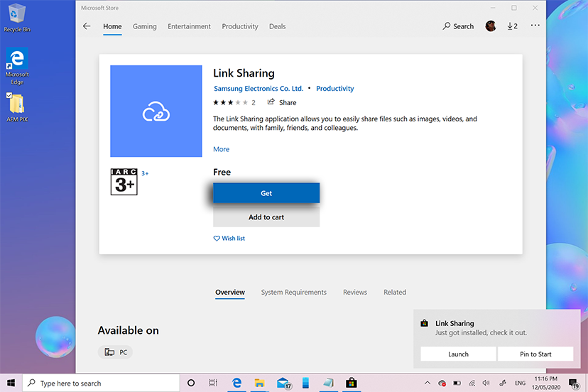Switch to the Entertainment tab
The width and height of the screenshot is (588, 392).
click(189, 26)
